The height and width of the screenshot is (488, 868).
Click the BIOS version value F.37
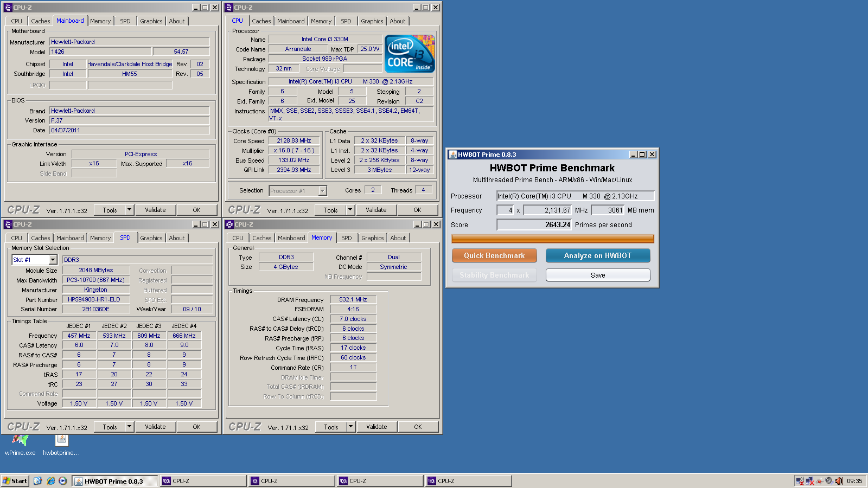tap(130, 120)
